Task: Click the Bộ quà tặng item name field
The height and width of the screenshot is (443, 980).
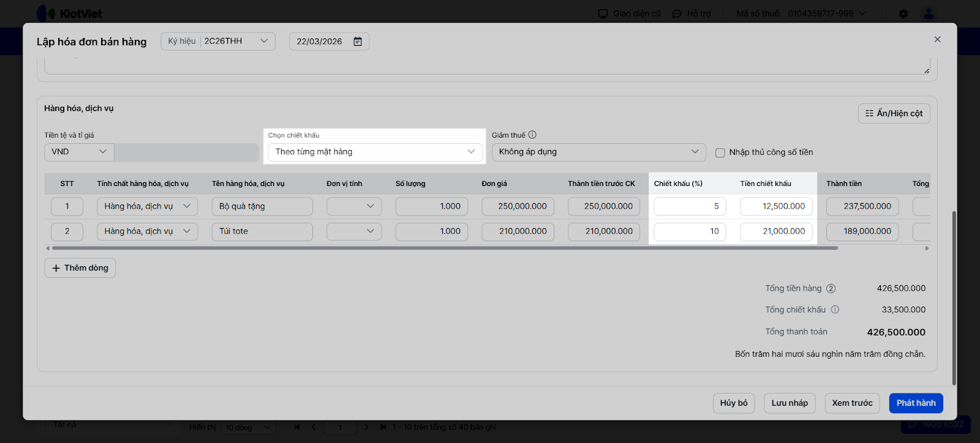Action: pos(262,206)
